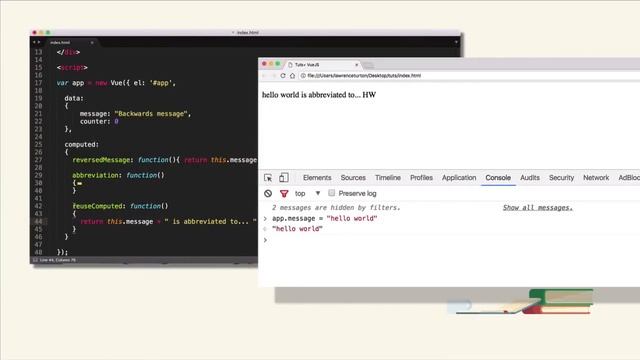Toggle the red console filter funnel icon
The width and height of the screenshot is (640, 360).
click(284, 193)
